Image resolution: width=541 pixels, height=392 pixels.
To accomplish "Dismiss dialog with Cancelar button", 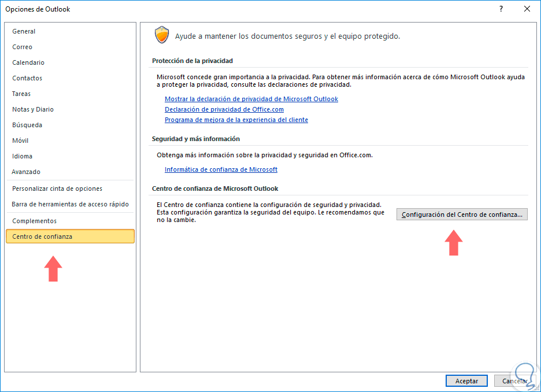I will (514, 381).
